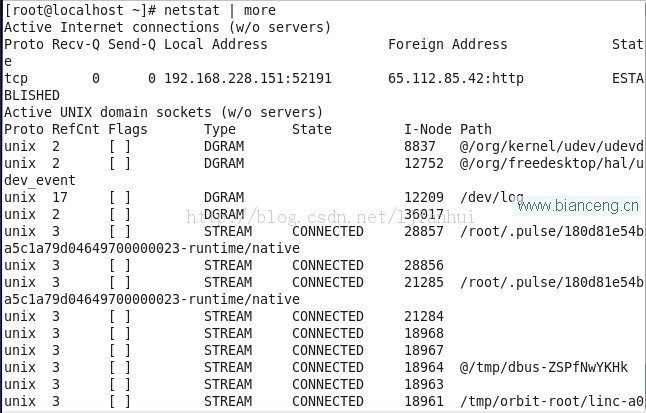Click the www.bianceng.cn watermark link

click(578, 205)
